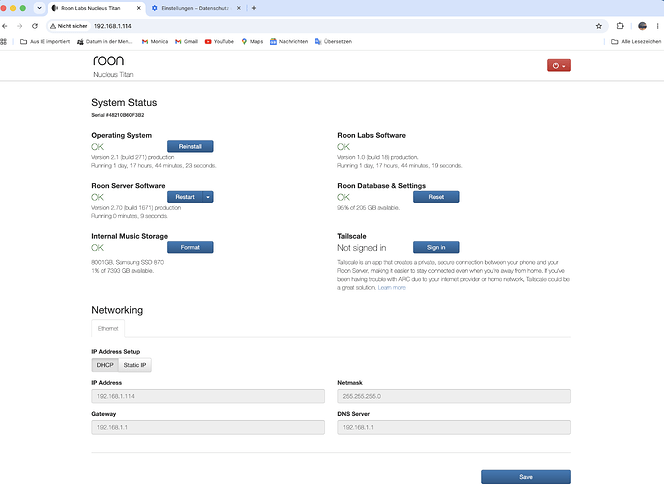Click the Not signed in status text
Image resolution: width=664 pixels, height=500 pixels.
362,248
